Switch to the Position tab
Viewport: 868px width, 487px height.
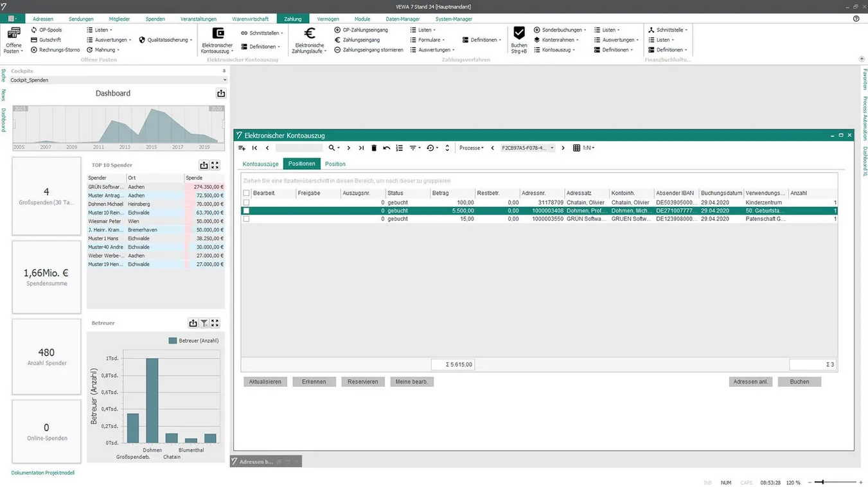[335, 164]
